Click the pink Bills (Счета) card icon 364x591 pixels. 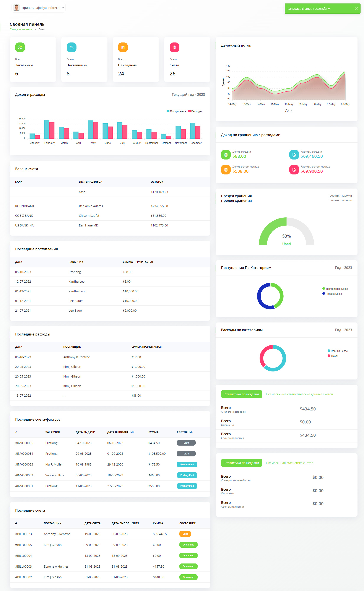tap(174, 47)
